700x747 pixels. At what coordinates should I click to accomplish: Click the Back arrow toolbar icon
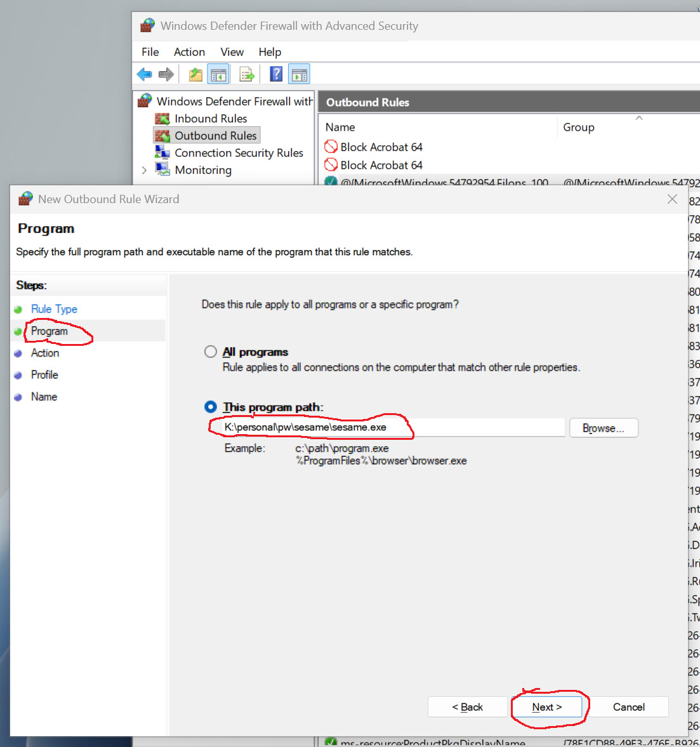(145, 74)
